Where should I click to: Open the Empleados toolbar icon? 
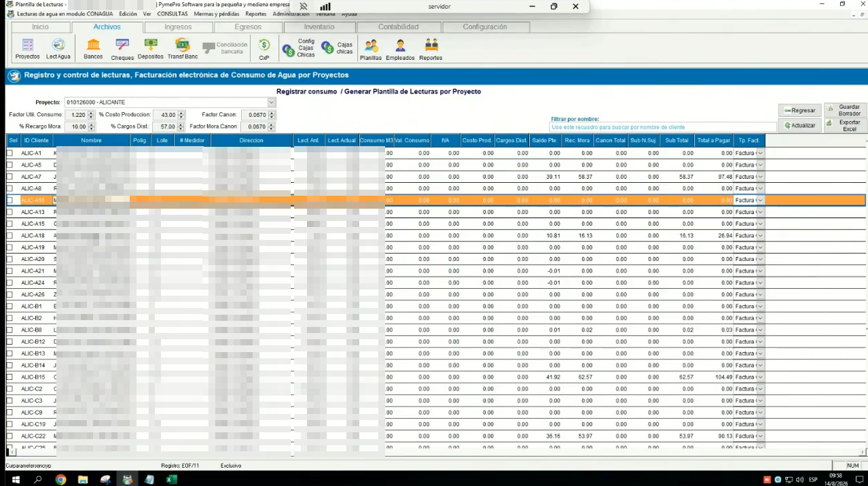tap(400, 50)
